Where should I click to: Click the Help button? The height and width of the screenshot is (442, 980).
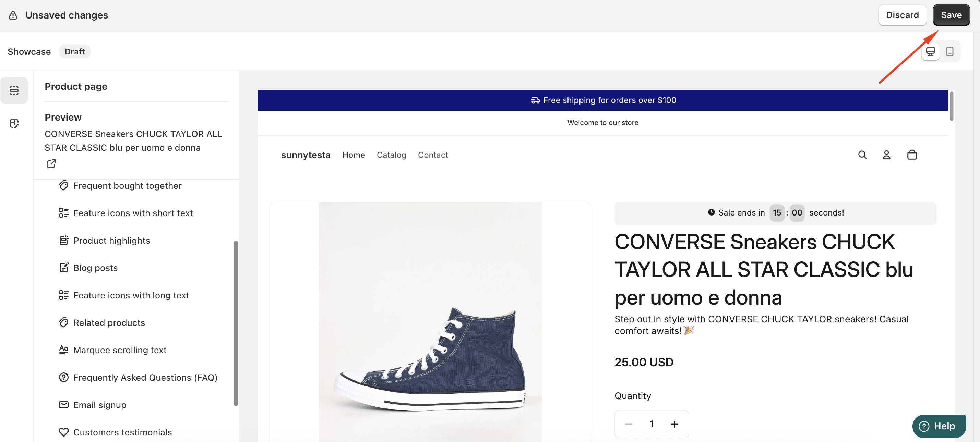pyautogui.click(x=939, y=426)
